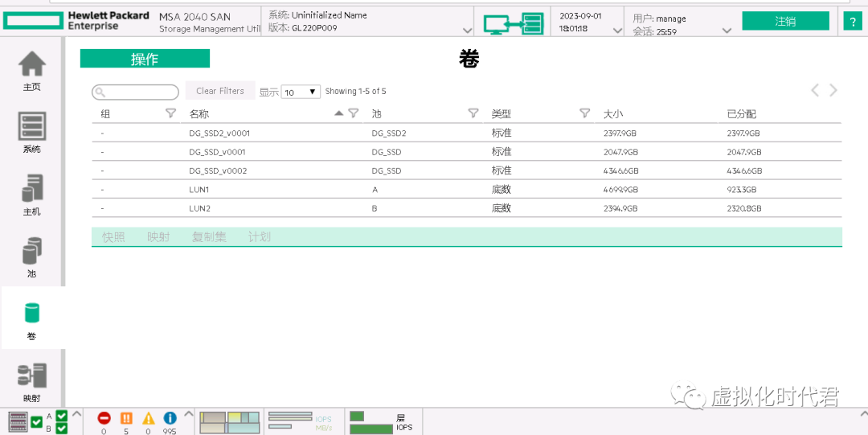Click the DG_SSD2 pool cell
The width and height of the screenshot is (868, 435).
389,133
